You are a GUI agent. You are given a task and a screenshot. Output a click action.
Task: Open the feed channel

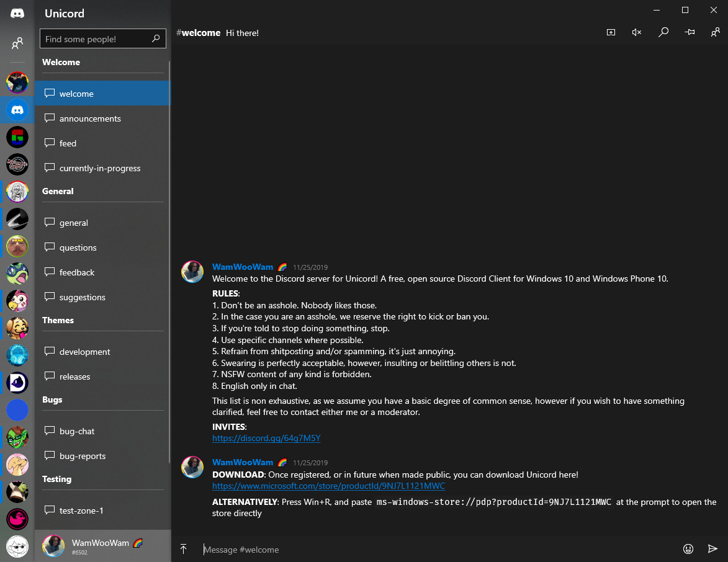[103, 143]
